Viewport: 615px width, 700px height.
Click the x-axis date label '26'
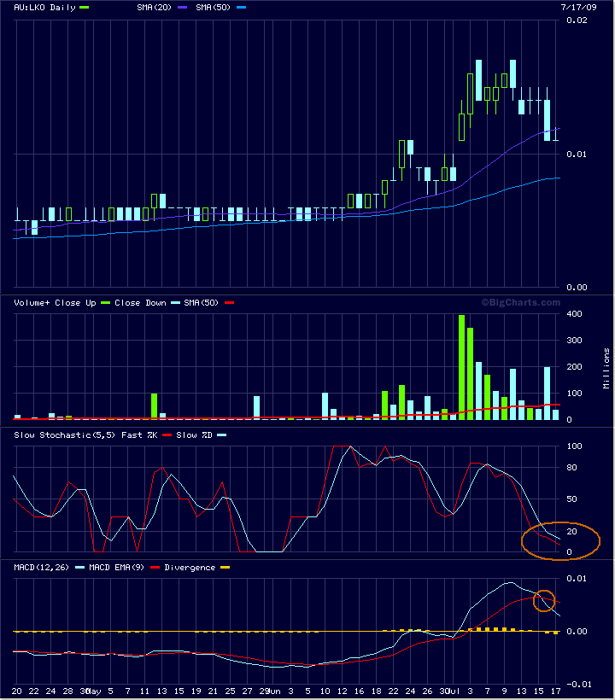[427, 691]
